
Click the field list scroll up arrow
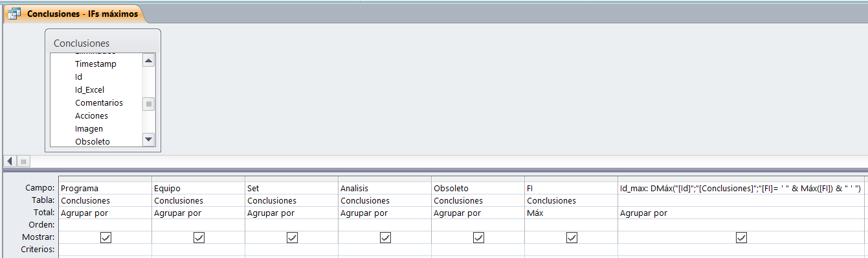coord(148,62)
